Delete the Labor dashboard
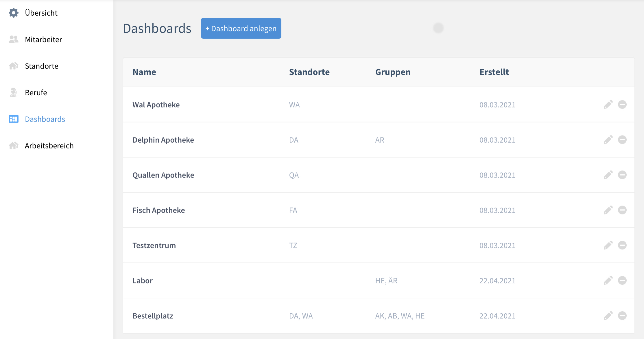 tap(622, 281)
